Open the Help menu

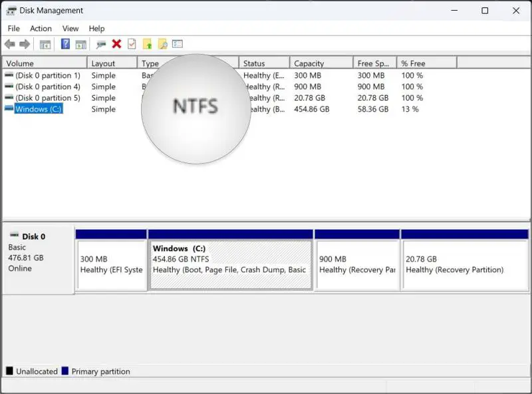[x=96, y=29]
